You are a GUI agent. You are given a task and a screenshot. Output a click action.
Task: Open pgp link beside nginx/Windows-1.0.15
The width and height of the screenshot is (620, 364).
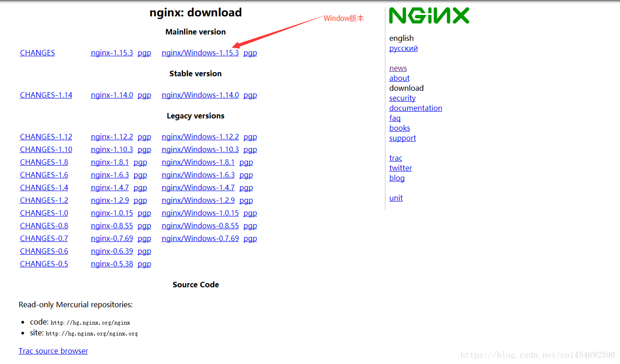click(250, 213)
